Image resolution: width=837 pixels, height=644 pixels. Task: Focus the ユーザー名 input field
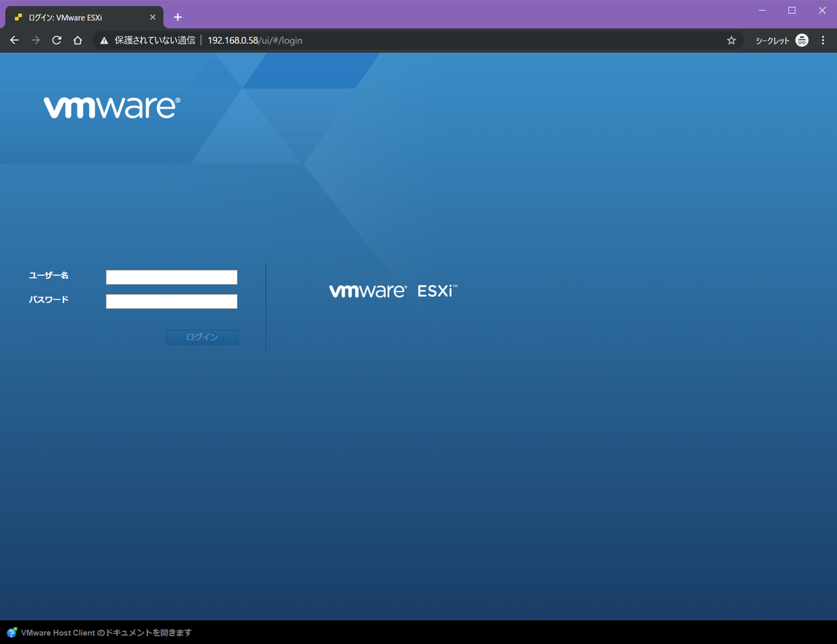click(x=172, y=277)
